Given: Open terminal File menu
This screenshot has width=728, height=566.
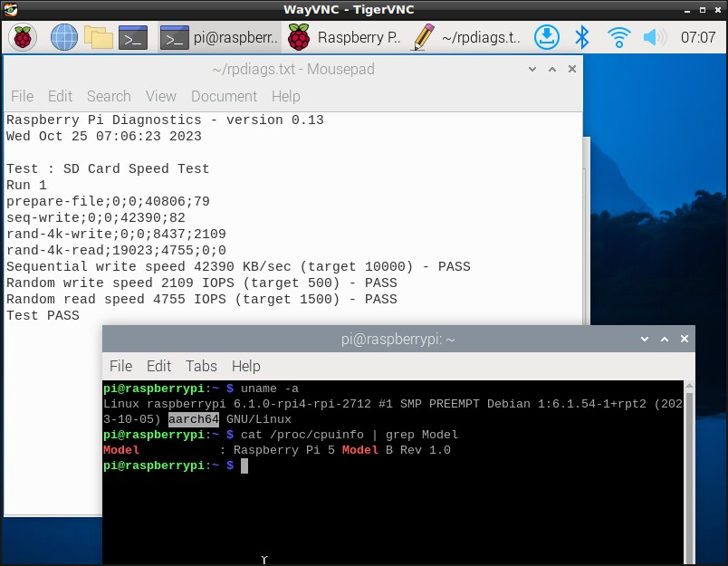Looking at the screenshot, I should [120, 366].
